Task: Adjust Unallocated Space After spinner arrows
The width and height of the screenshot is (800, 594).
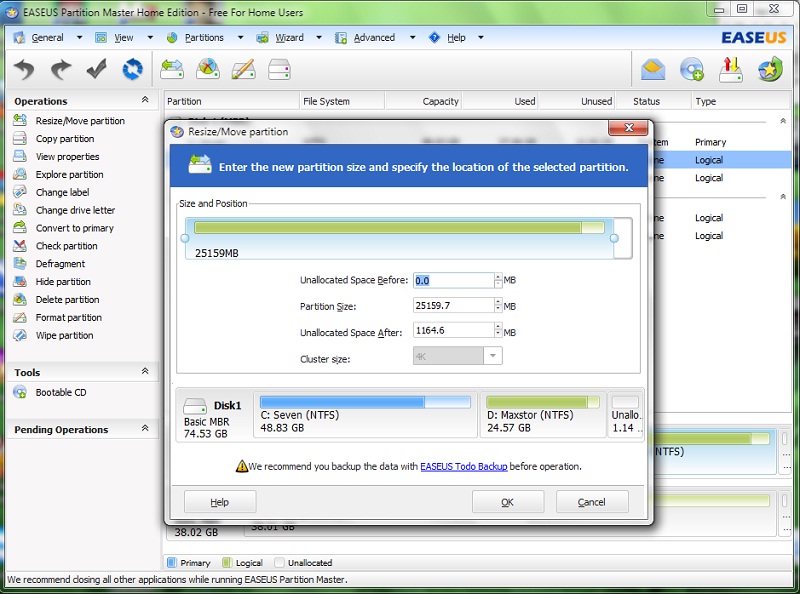Action: tap(498, 331)
